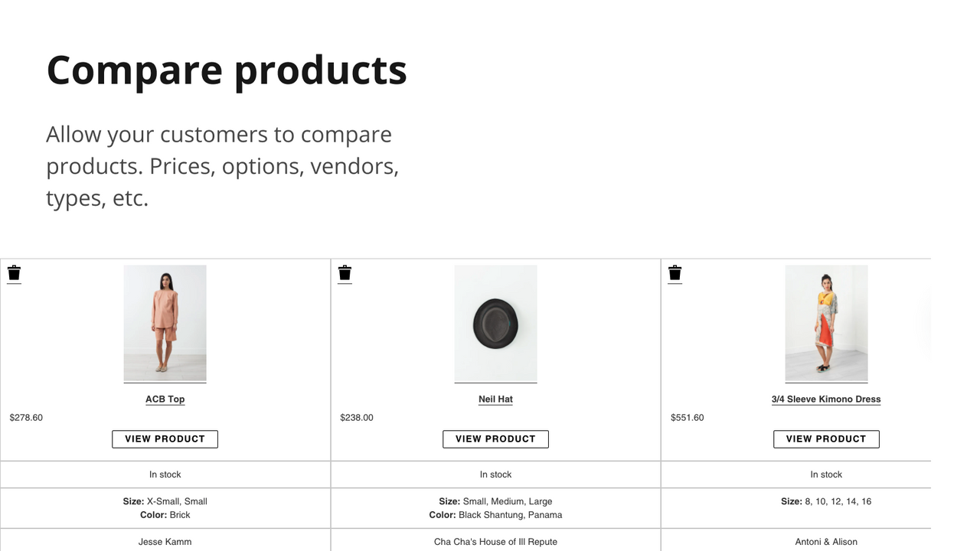Open the ACB Top product link
Screen dimensions: 980x551
165,399
